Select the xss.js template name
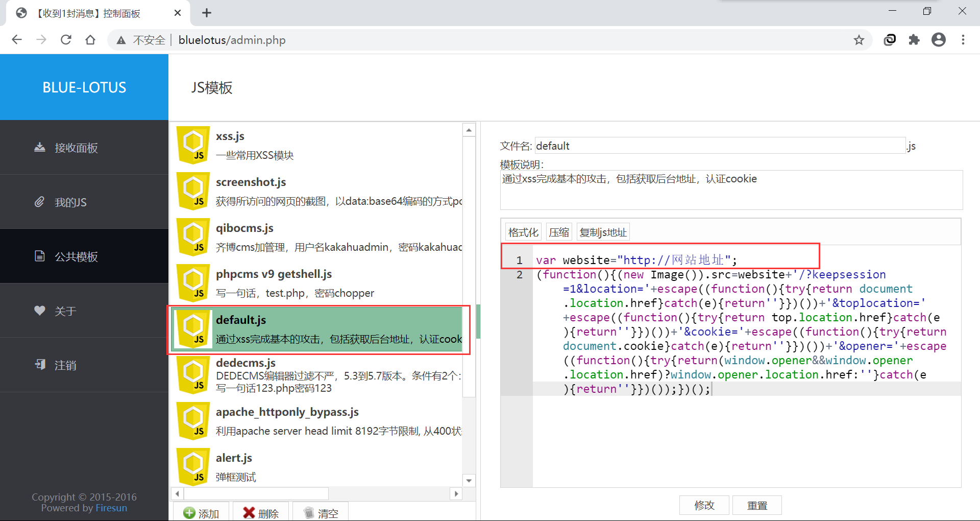Viewport: 980px width, 521px height. [x=230, y=136]
